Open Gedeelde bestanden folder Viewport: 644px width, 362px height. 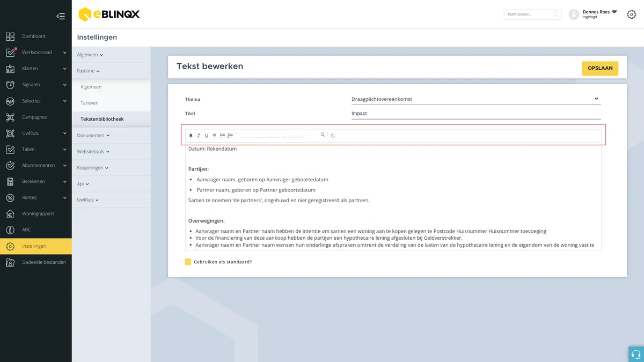click(x=36, y=262)
